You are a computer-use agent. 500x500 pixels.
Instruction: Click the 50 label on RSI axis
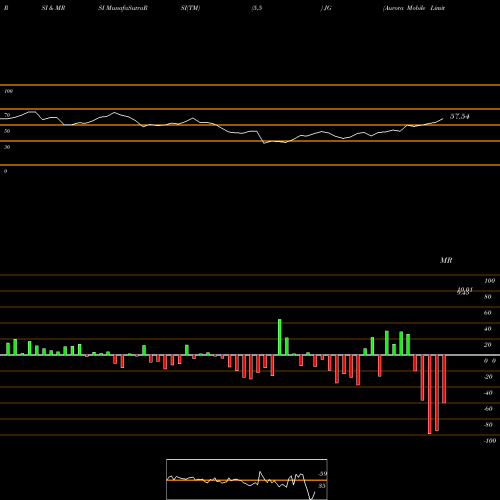(7, 131)
